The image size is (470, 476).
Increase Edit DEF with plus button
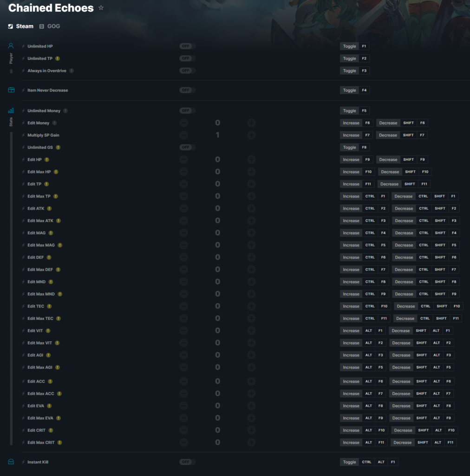(x=251, y=257)
